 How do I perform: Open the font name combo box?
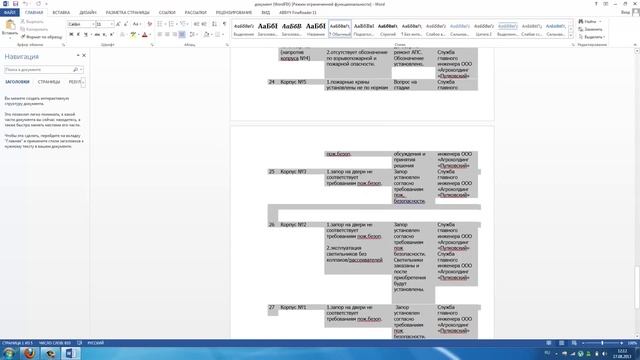coord(81,24)
